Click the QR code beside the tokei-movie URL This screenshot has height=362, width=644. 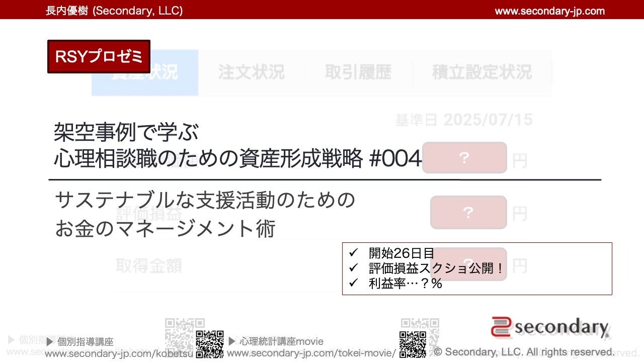[413, 344]
